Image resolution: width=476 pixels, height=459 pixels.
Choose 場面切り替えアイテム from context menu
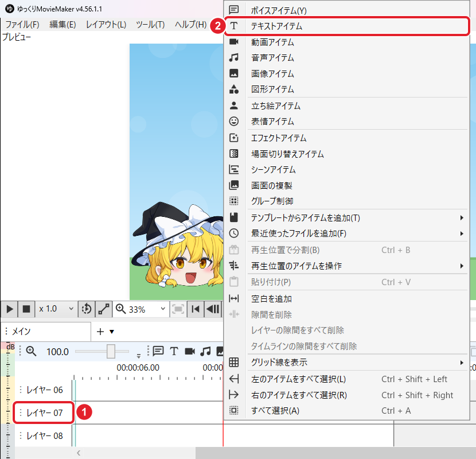[346, 154]
